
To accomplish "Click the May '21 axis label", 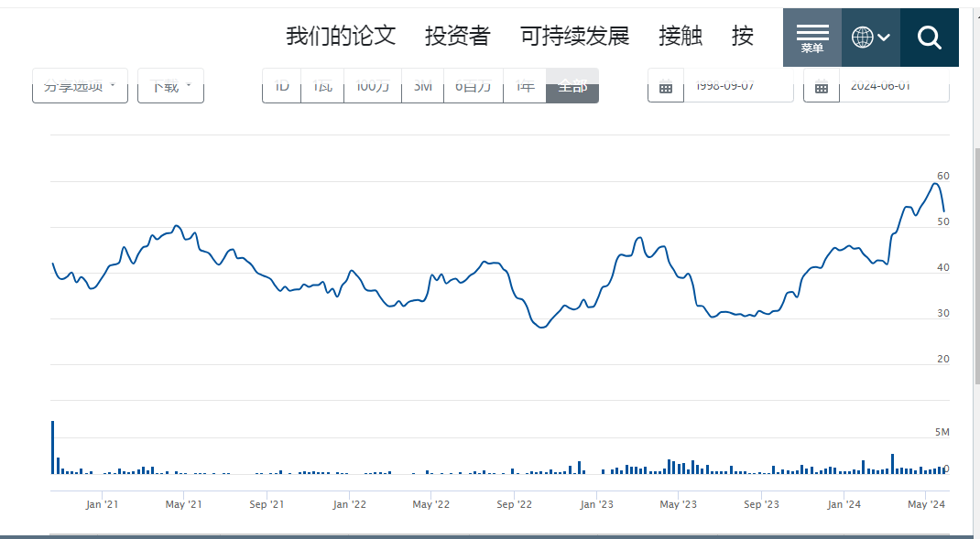I will 184,504.
